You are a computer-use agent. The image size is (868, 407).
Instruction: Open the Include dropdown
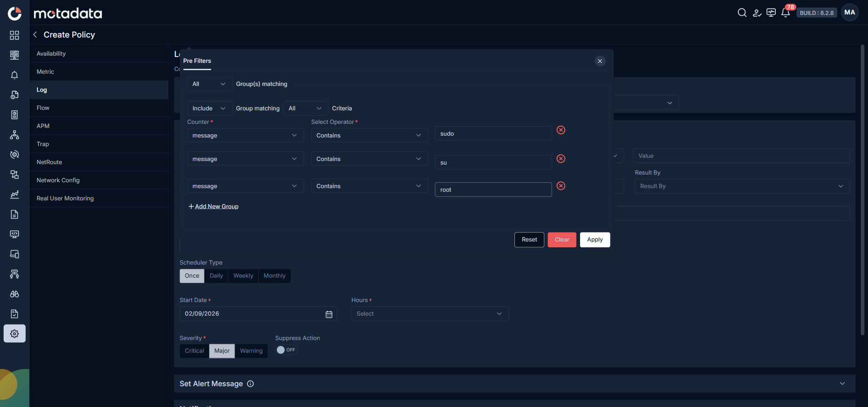tap(209, 109)
